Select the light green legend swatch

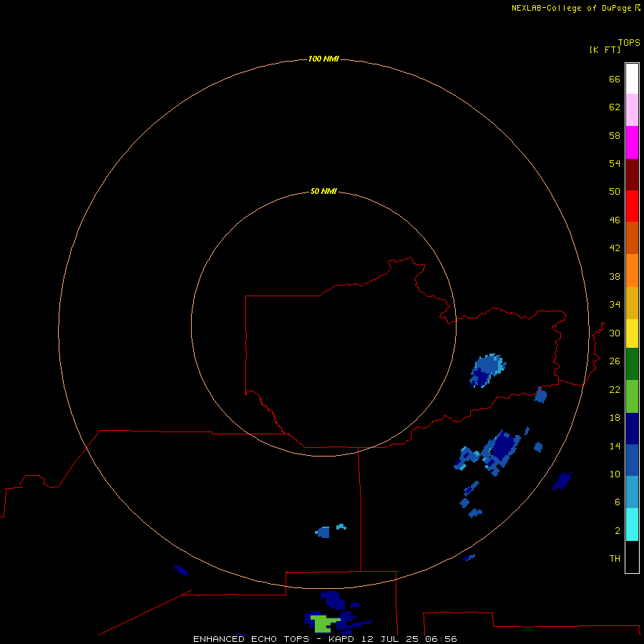[632, 396]
